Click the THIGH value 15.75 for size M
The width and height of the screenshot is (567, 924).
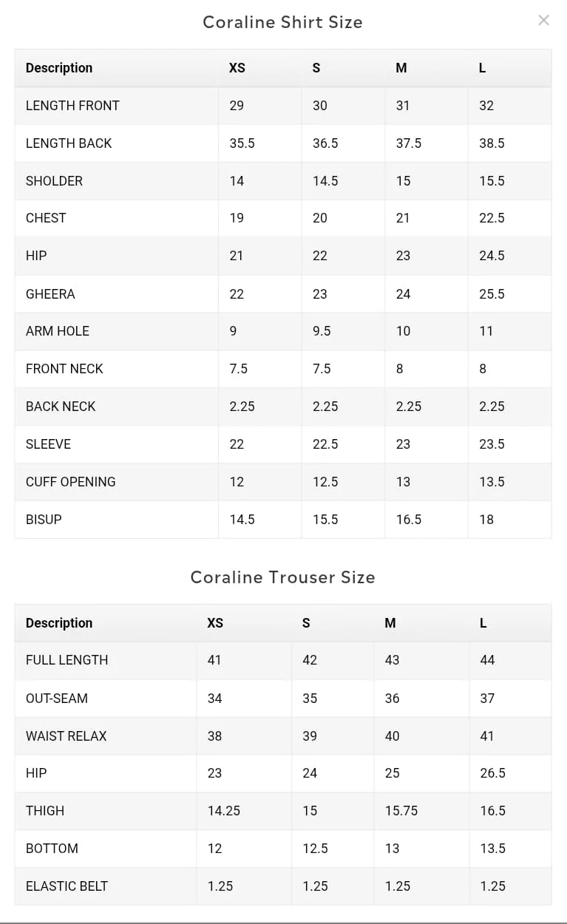(401, 811)
